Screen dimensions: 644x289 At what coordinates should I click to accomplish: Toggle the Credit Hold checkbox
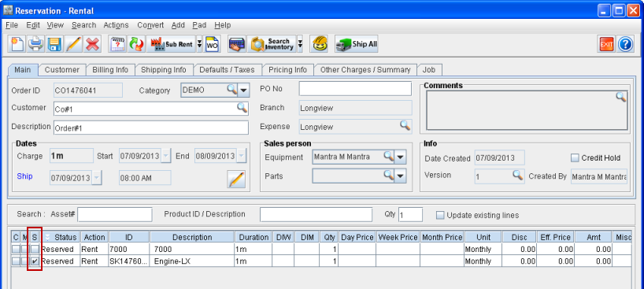point(575,157)
